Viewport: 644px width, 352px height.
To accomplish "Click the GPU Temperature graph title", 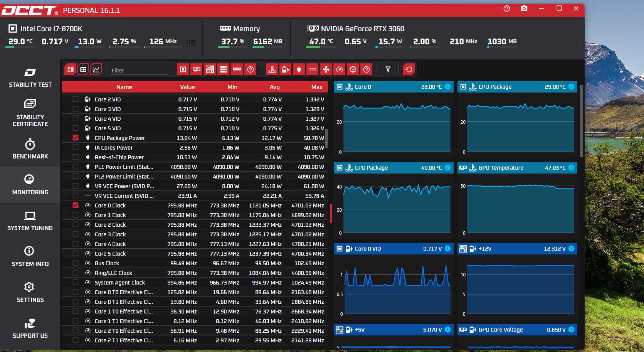I will coord(501,168).
